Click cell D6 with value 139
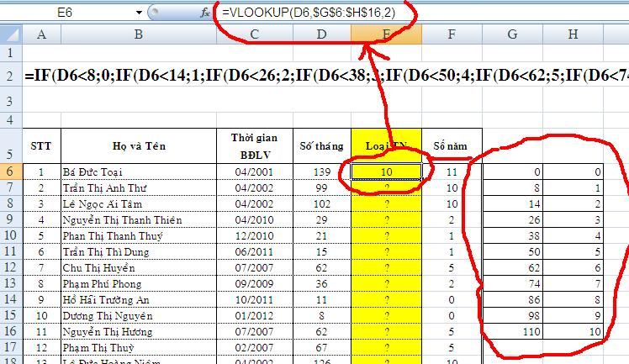629x364 pixels. [x=321, y=171]
